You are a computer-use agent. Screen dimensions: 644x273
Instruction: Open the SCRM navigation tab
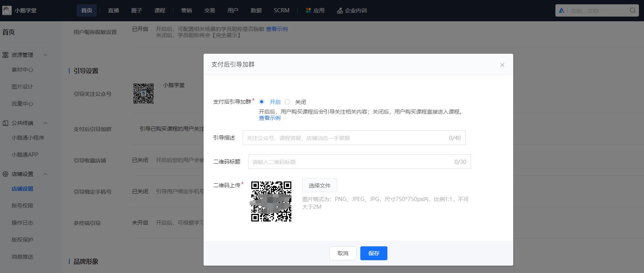click(x=281, y=10)
